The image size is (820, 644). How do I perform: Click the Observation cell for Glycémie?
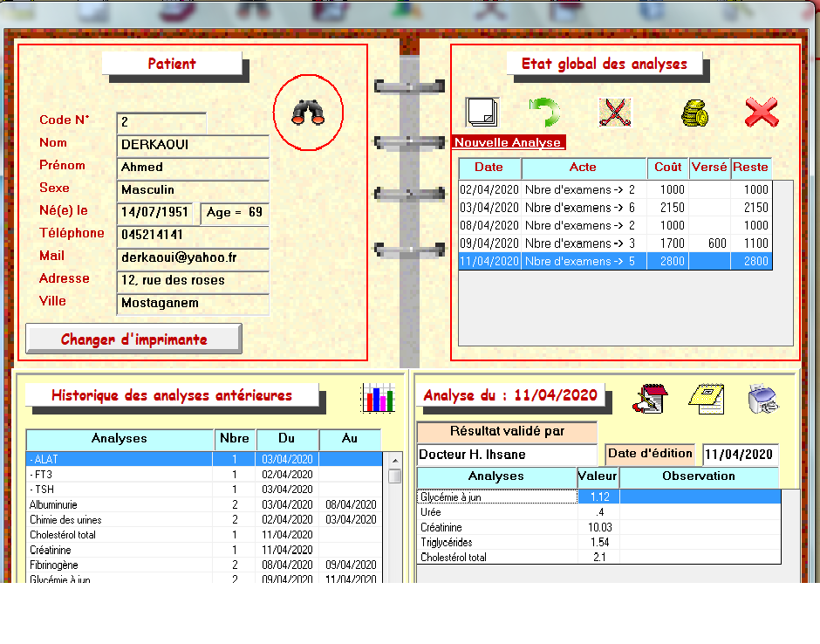tap(700, 497)
